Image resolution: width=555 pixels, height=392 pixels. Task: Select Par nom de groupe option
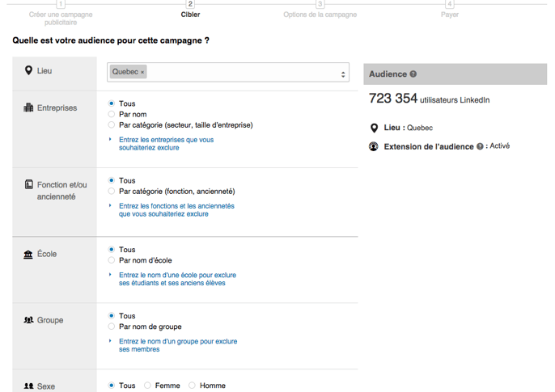(x=112, y=327)
